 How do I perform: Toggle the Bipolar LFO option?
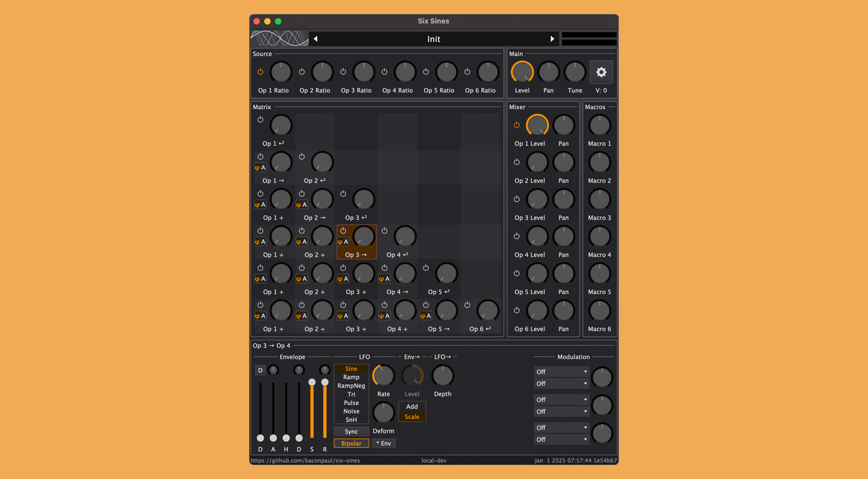351,443
